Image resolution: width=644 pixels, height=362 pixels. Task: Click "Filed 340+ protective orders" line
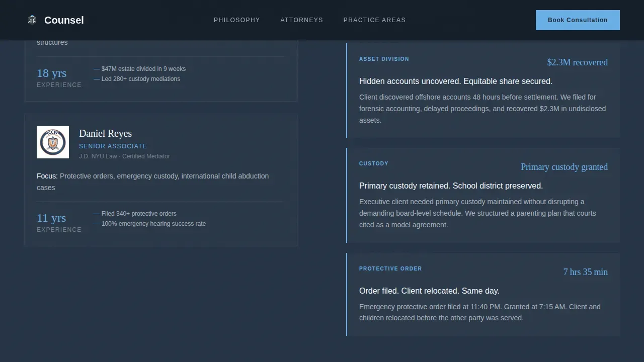(x=135, y=214)
